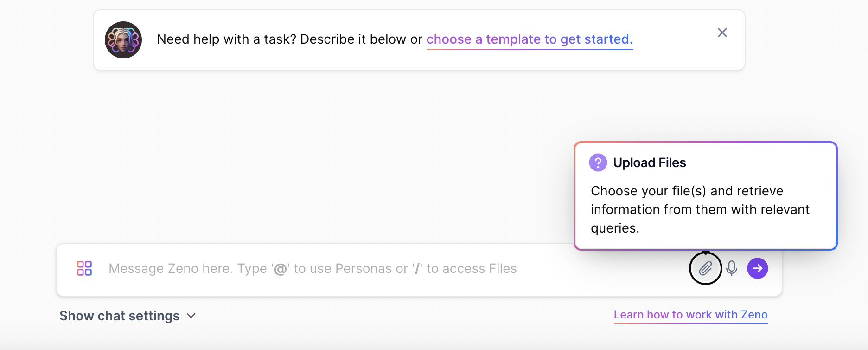The height and width of the screenshot is (350, 868).
Task: Click the Upload Files heading text
Action: [650, 162]
